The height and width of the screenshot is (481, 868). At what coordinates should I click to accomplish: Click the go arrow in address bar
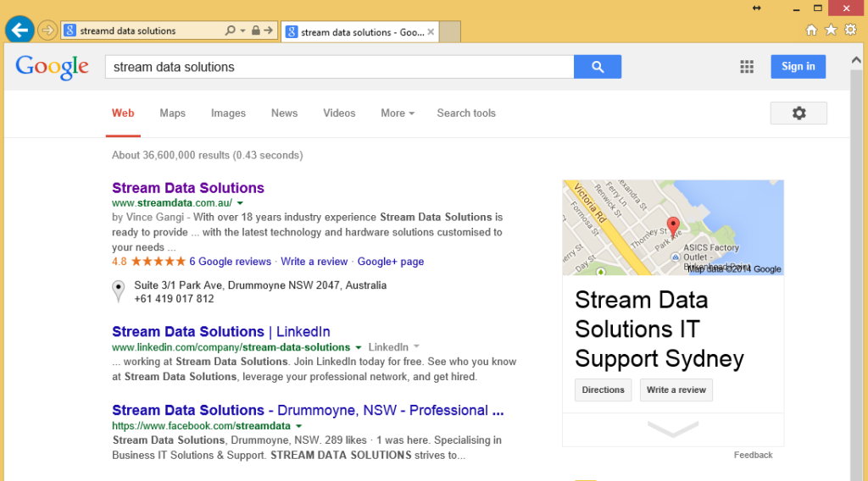[268, 30]
